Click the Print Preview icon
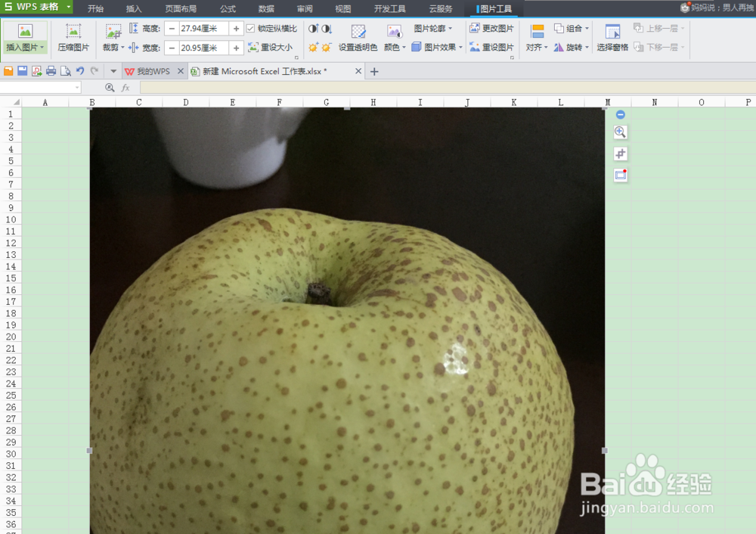The image size is (756, 534). tap(66, 71)
